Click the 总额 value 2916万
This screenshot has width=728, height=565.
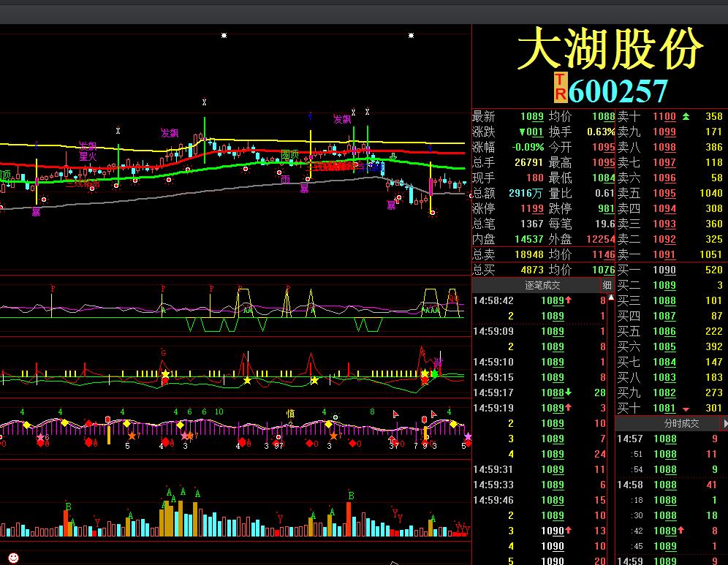coord(526,193)
